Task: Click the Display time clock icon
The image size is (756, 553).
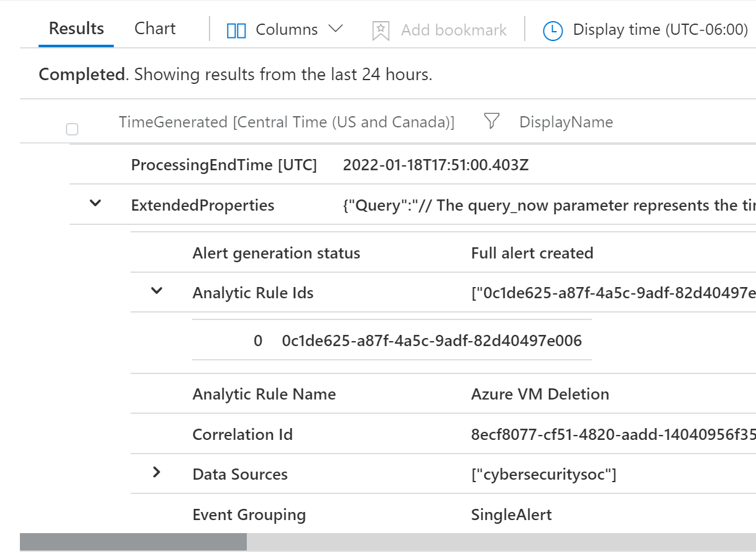Action: point(553,30)
